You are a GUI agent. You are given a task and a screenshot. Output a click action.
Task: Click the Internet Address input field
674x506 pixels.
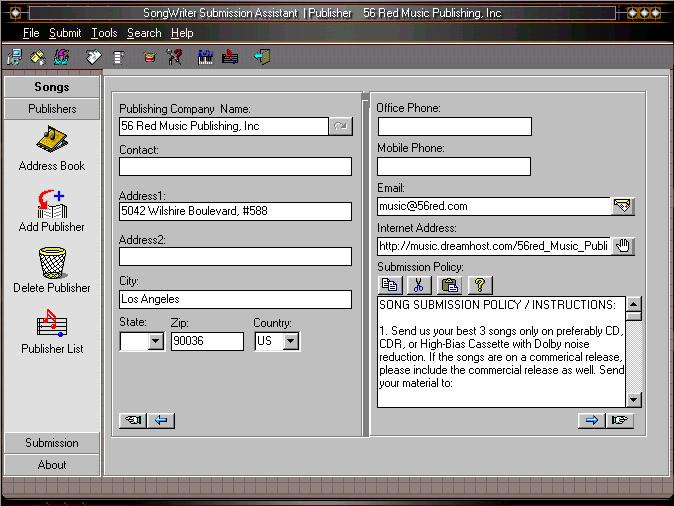[x=494, y=246]
